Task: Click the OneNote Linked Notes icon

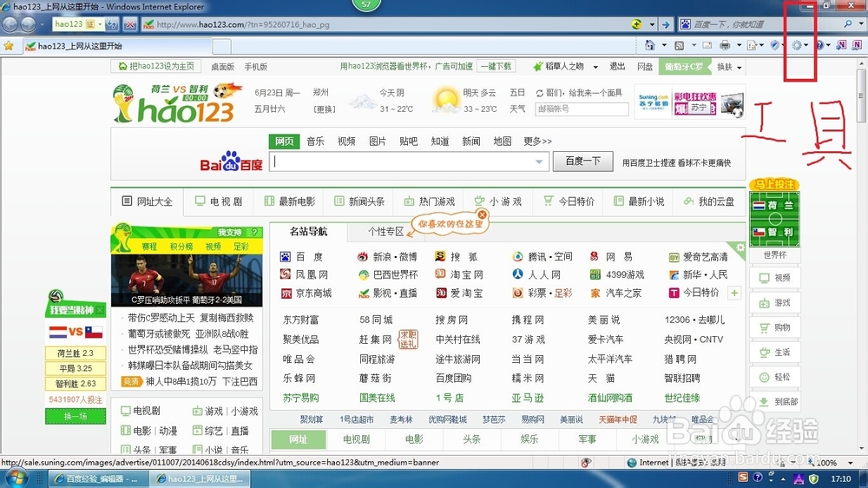Action: click(857, 45)
